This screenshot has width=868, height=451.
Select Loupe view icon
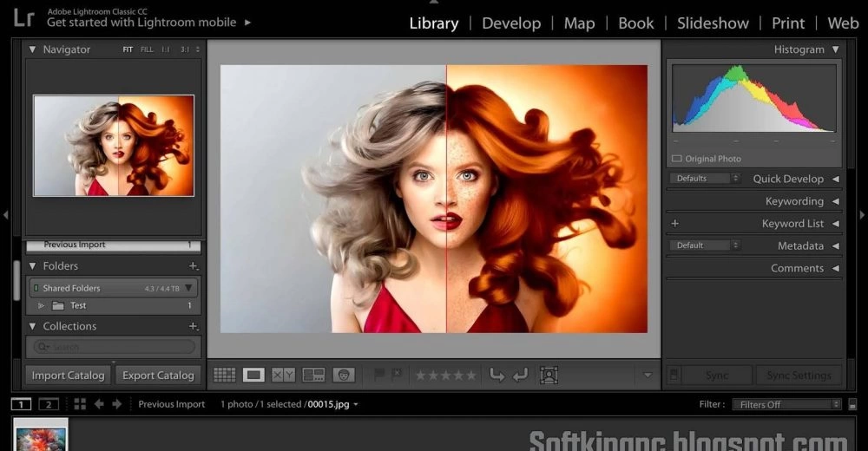click(x=253, y=376)
